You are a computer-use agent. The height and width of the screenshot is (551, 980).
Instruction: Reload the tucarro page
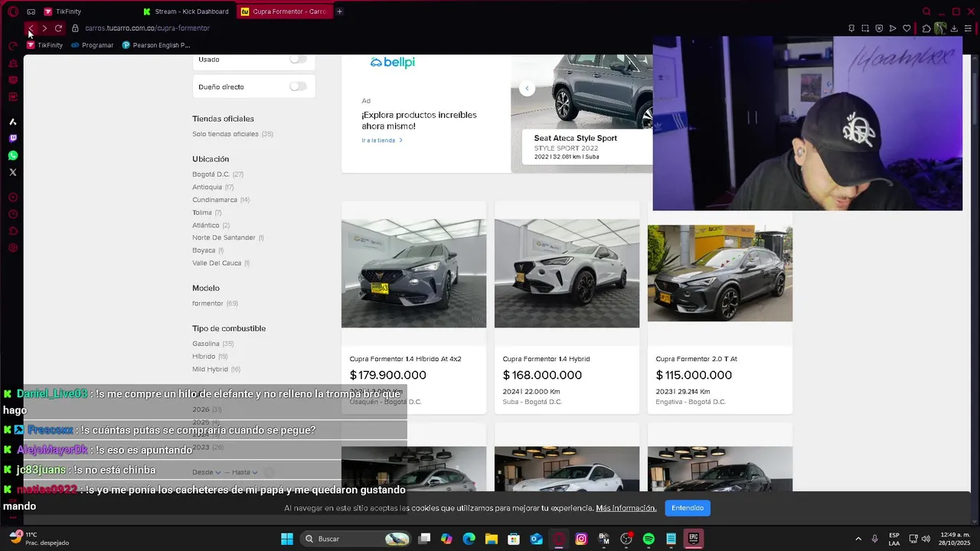click(x=58, y=28)
